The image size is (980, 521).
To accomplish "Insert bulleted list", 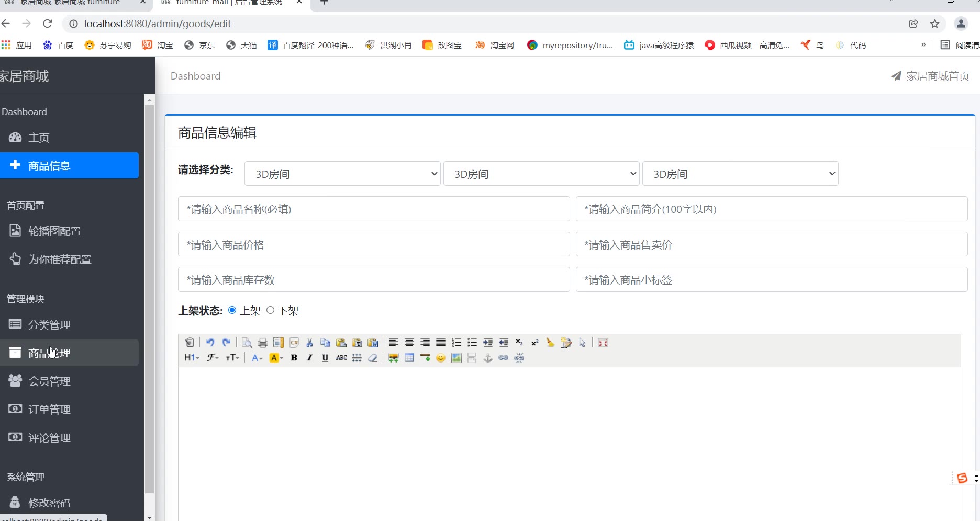I will coord(472,343).
